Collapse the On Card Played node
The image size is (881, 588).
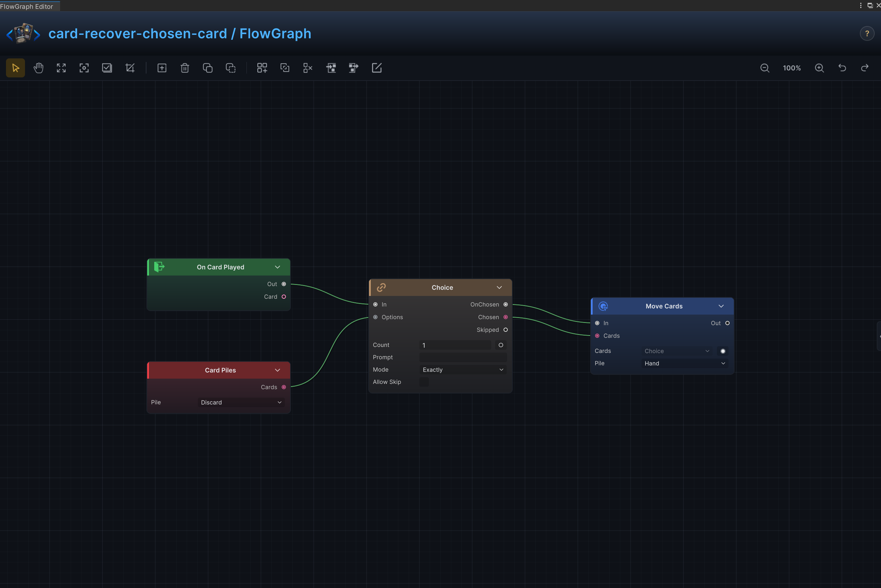click(x=278, y=267)
